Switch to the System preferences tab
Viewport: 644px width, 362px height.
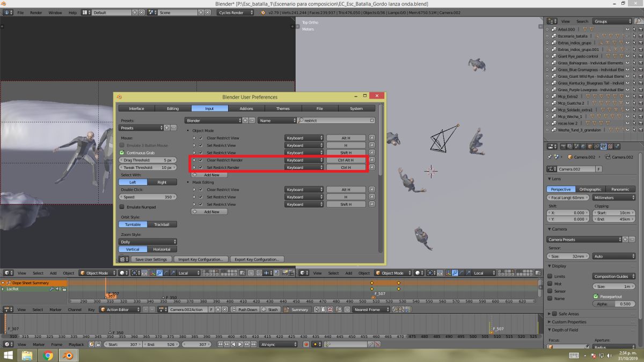(356, 108)
